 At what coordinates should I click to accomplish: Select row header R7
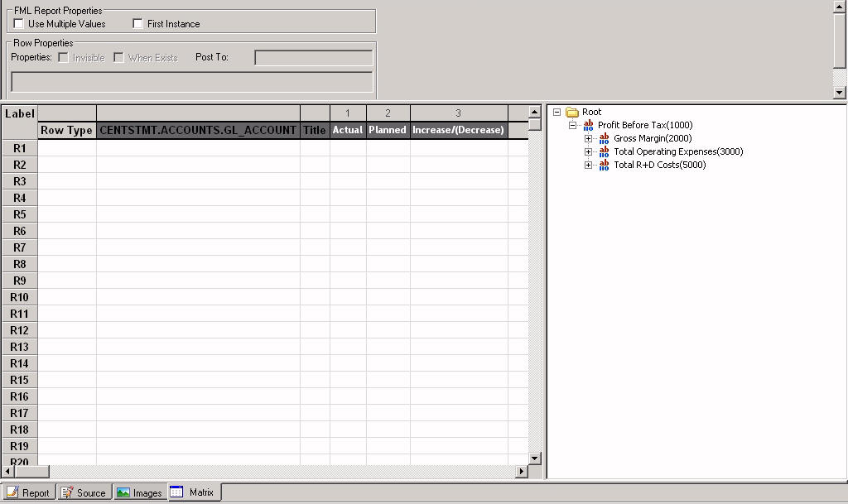pyautogui.click(x=20, y=247)
